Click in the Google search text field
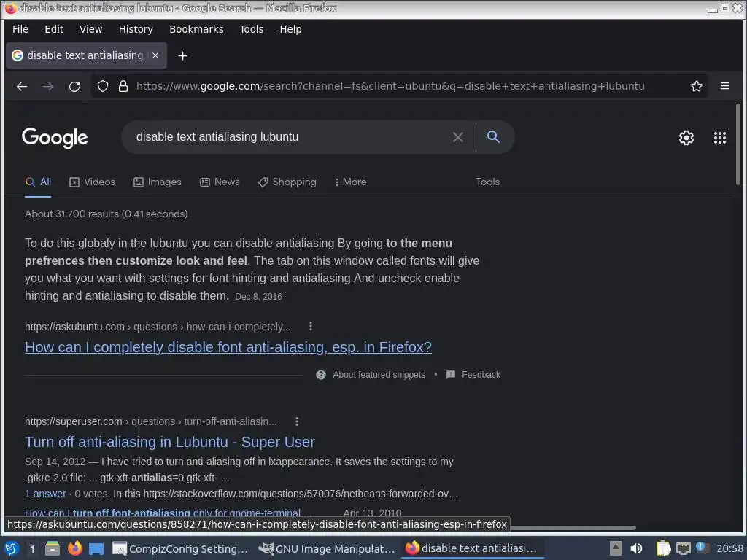The height and width of the screenshot is (560, 747). pyautogui.click(x=290, y=137)
